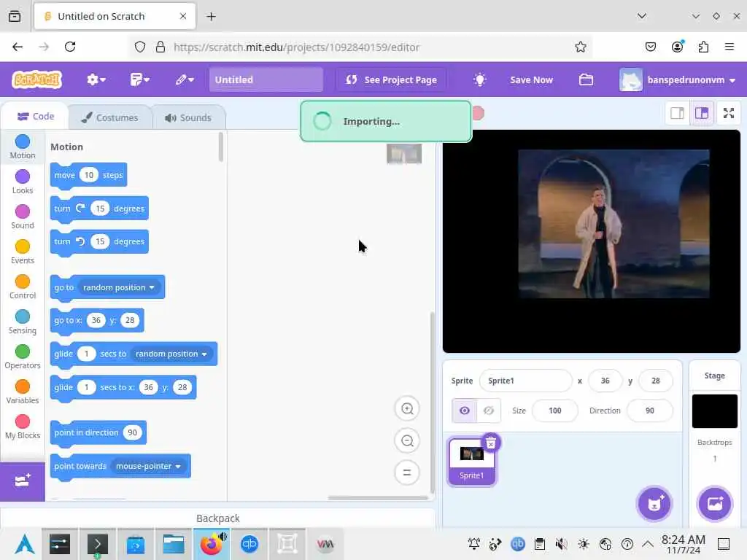Bookmark this page with star icon
747x560 pixels.
tap(580, 47)
